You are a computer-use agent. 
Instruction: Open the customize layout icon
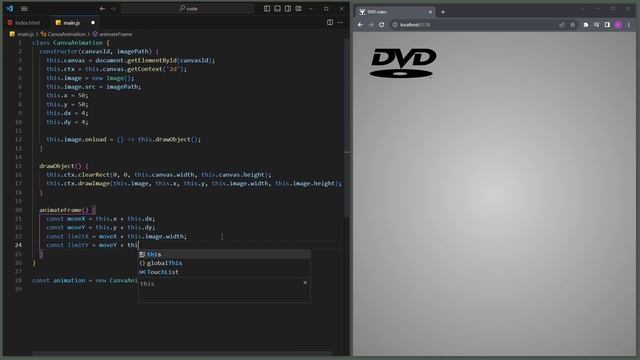298,9
